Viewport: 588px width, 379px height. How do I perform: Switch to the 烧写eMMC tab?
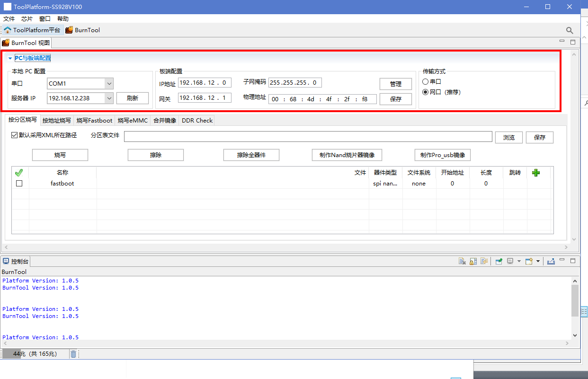pos(133,121)
